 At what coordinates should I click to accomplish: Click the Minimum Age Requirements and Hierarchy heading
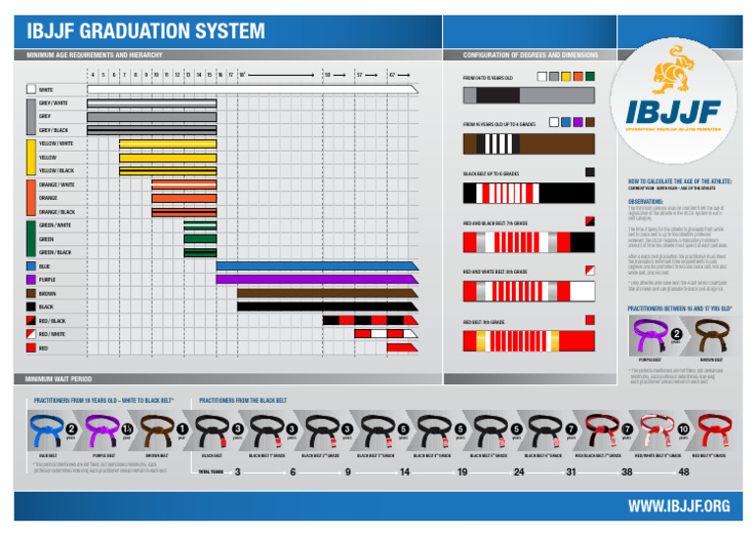click(94, 55)
